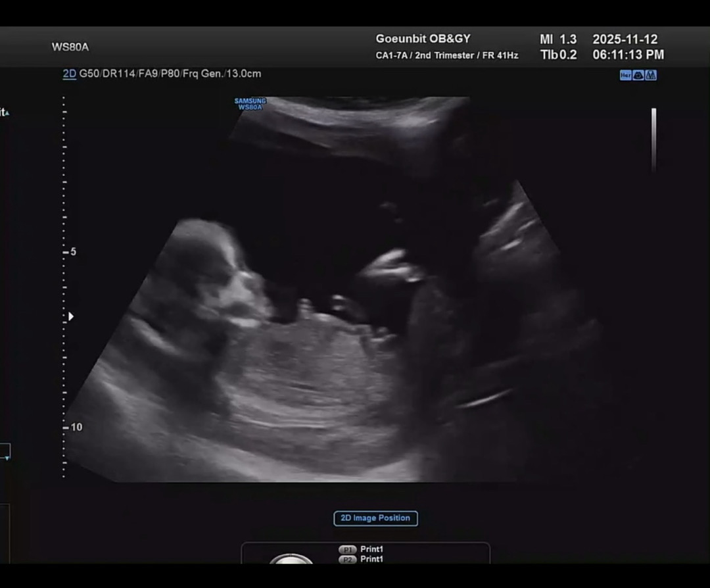Click the 10 cm depth scale marker
Screen dimensions: 710x588
(x=75, y=427)
